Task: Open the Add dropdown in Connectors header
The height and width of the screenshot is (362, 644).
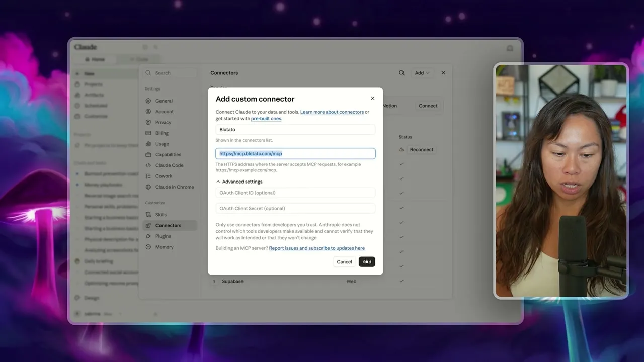Action: pyautogui.click(x=422, y=73)
